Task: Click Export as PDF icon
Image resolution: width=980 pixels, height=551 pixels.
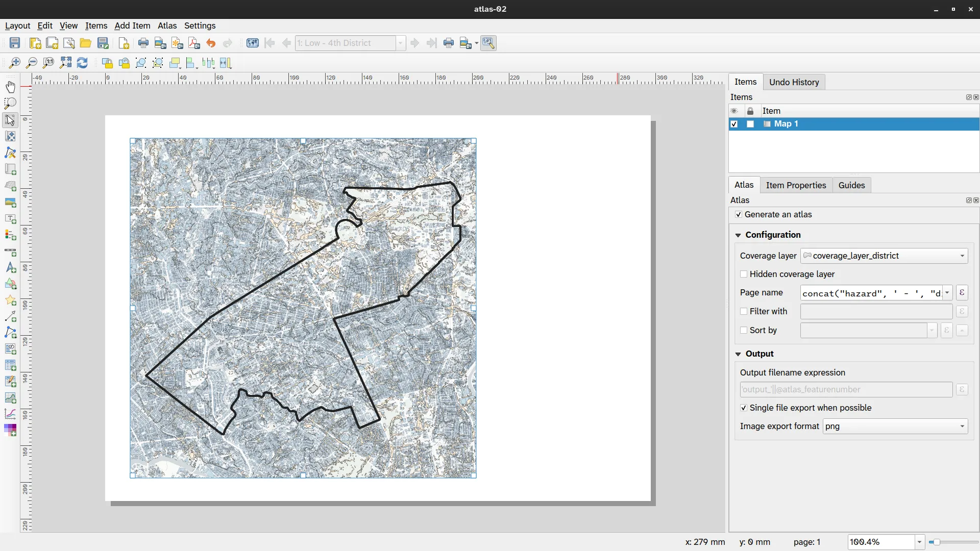Action: click(x=194, y=43)
